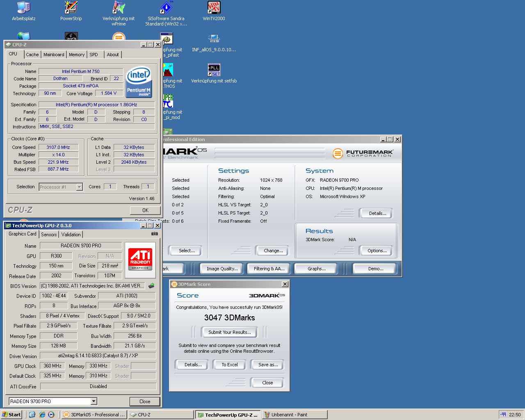Launch Windows Media Player from quick launch

(51, 415)
